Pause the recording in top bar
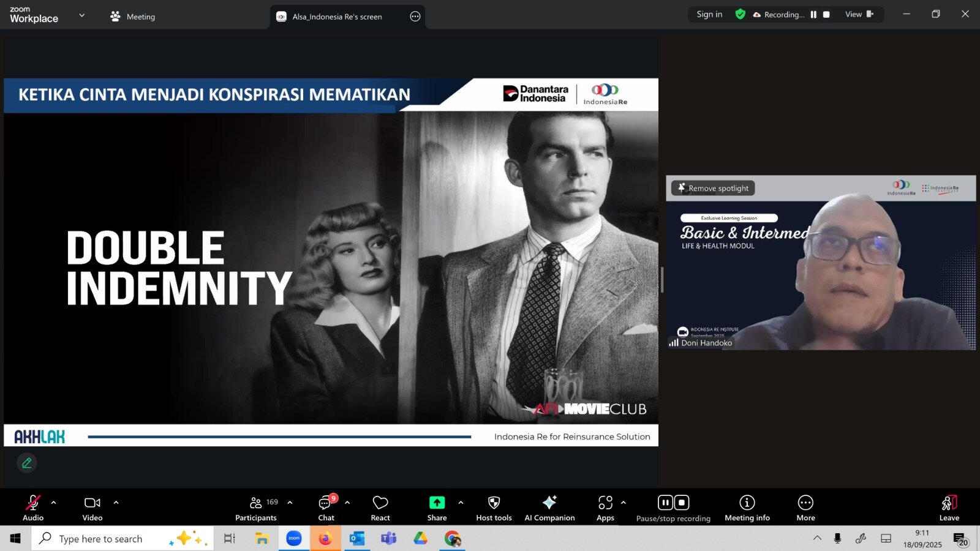 coord(813,15)
